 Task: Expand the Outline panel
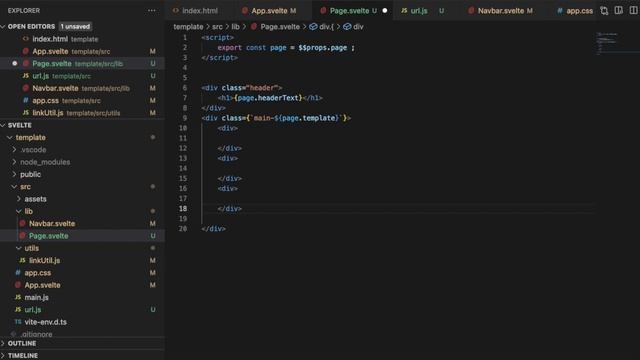[x=82, y=343]
